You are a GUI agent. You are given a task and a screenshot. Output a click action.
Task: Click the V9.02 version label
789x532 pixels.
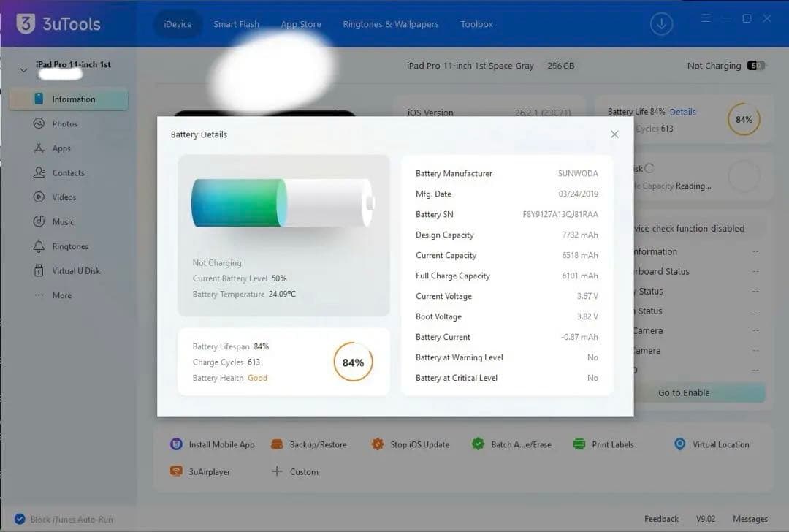point(706,519)
